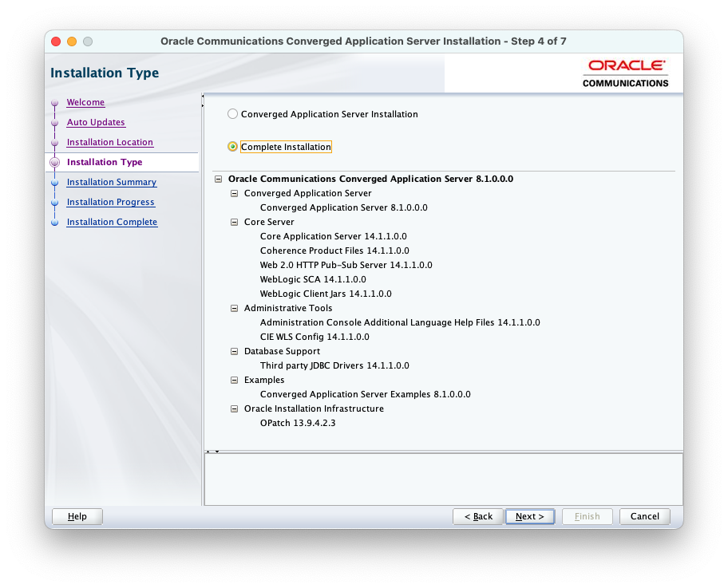Select CIE WLS Config 14.1.1.0.0 row
The height and width of the screenshot is (588, 728).
coord(315,337)
